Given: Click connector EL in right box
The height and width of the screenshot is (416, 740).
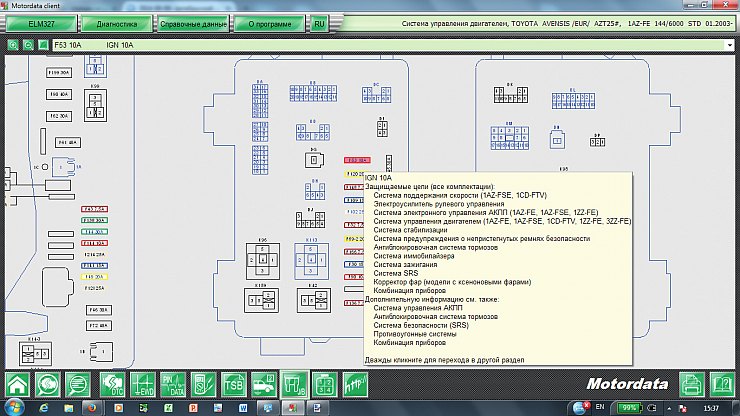Looking at the screenshot, I should (573, 101).
